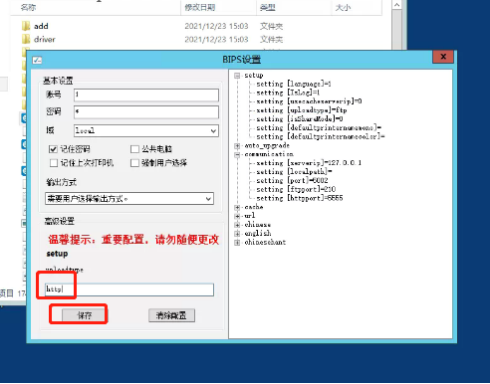This screenshot has width=490, height=384.
Task: Close the BIPS设置 dialog
Action: [443, 57]
